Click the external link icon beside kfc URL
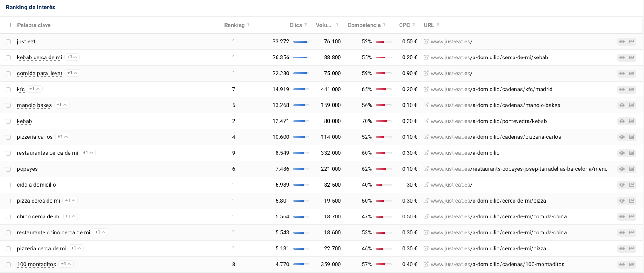 425,89
